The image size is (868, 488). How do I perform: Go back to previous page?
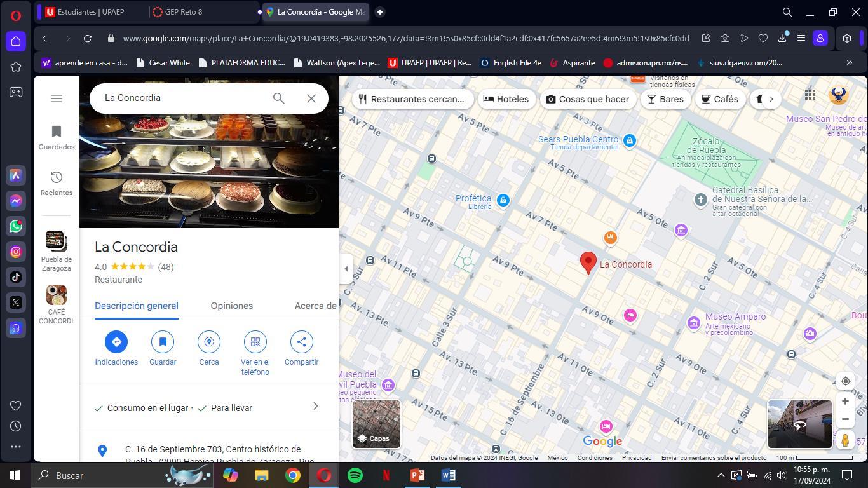pos(44,38)
